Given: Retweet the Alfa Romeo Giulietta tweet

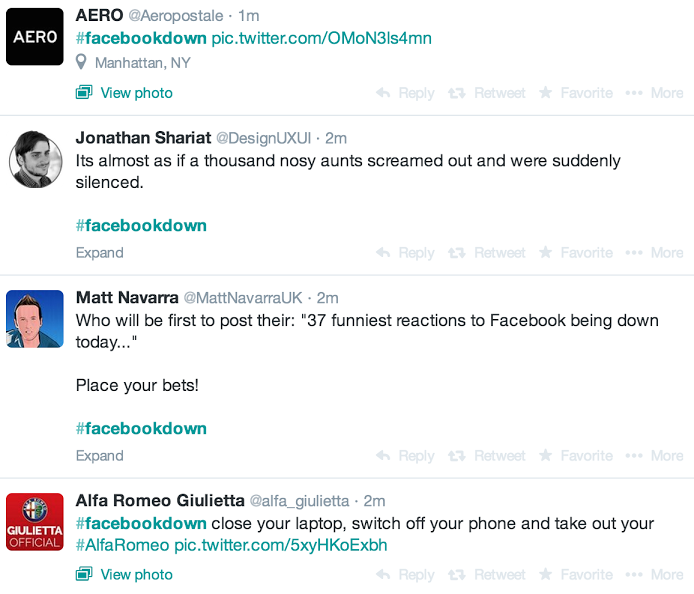Looking at the screenshot, I should tap(486, 575).
